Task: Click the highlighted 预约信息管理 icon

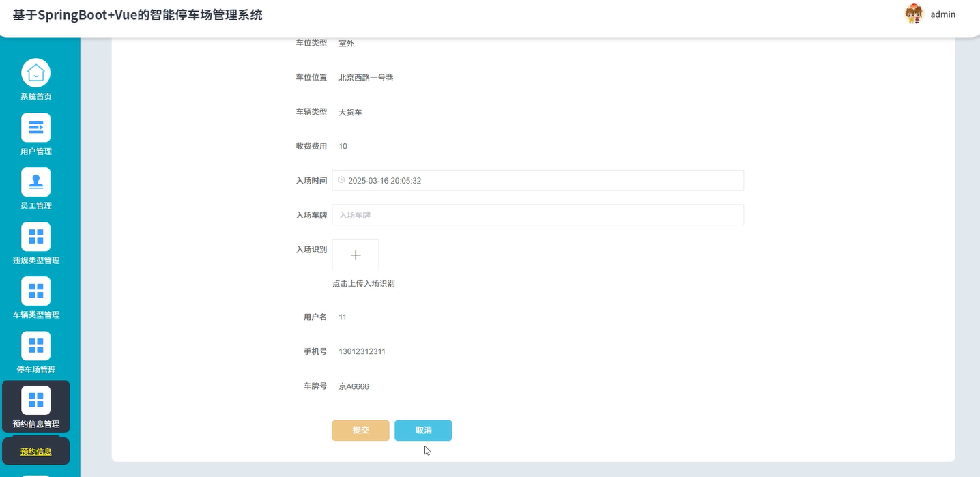Action: coord(35,400)
